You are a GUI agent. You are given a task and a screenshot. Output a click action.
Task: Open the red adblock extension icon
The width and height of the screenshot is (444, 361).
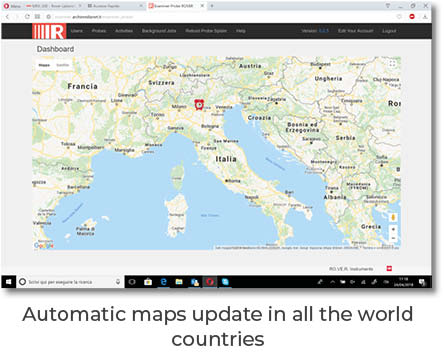click(412, 16)
